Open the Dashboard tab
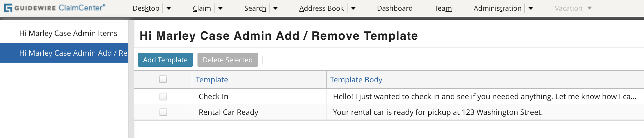644x138 pixels. 395,8
